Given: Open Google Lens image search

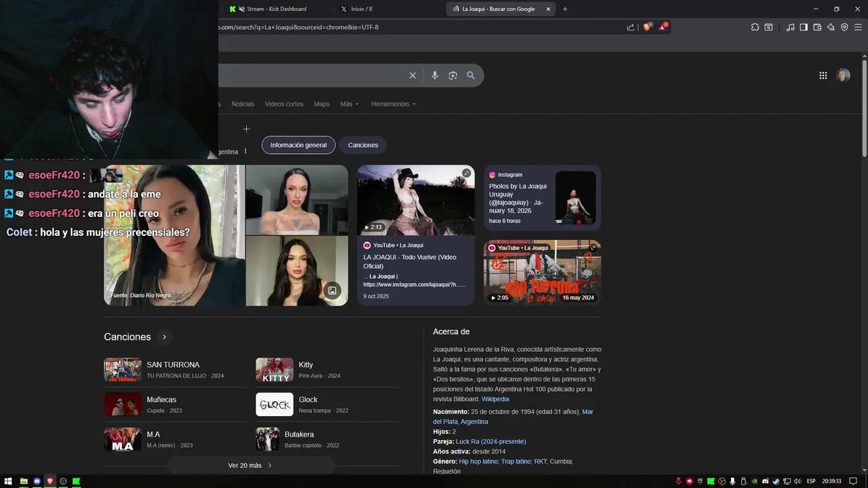Looking at the screenshot, I should tap(453, 75).
